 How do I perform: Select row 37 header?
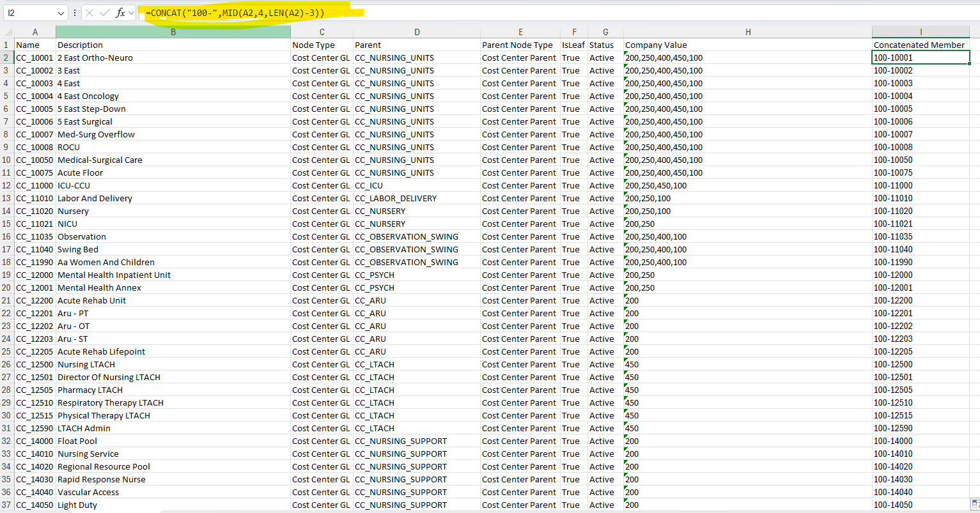click(x=6, y=505)
